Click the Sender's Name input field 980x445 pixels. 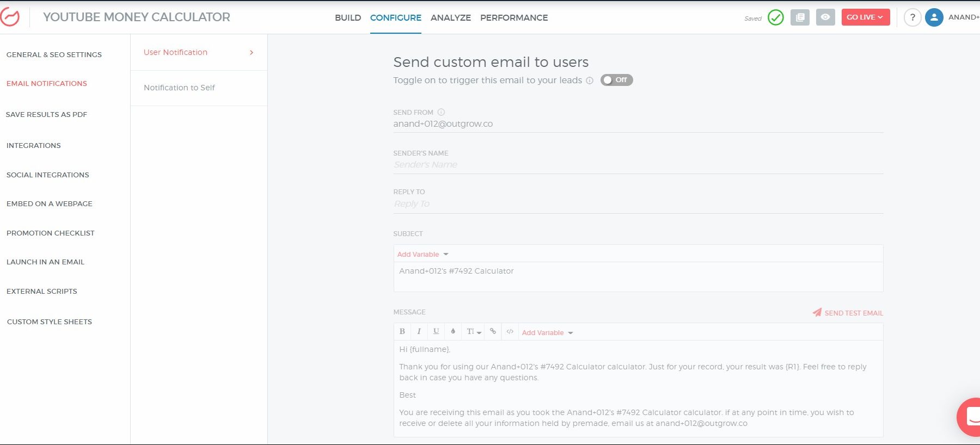click(638, 165)
